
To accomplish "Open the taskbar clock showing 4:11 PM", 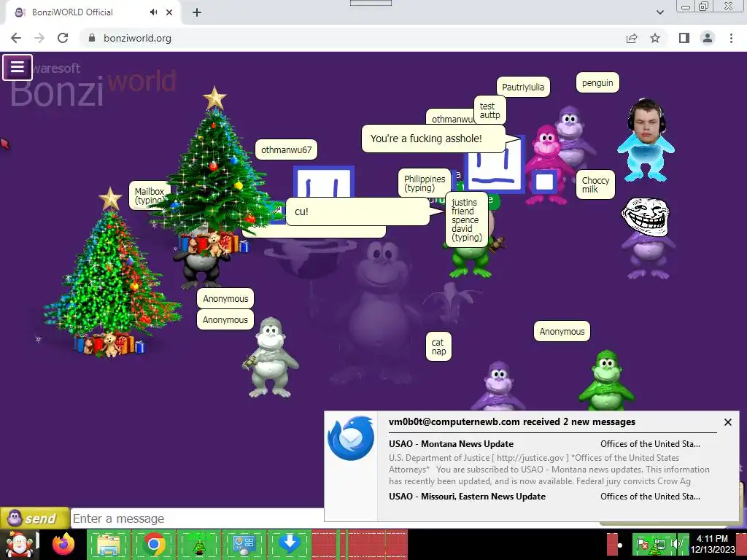I will pos(712,544).
